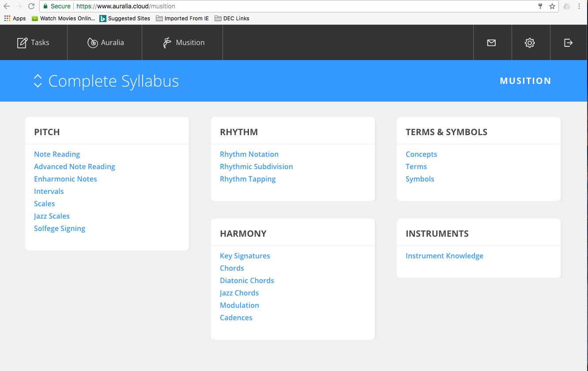This screenshot has width=588, height=371.
Task: Open Instrument Knowledge
Action: click(444, 256)
